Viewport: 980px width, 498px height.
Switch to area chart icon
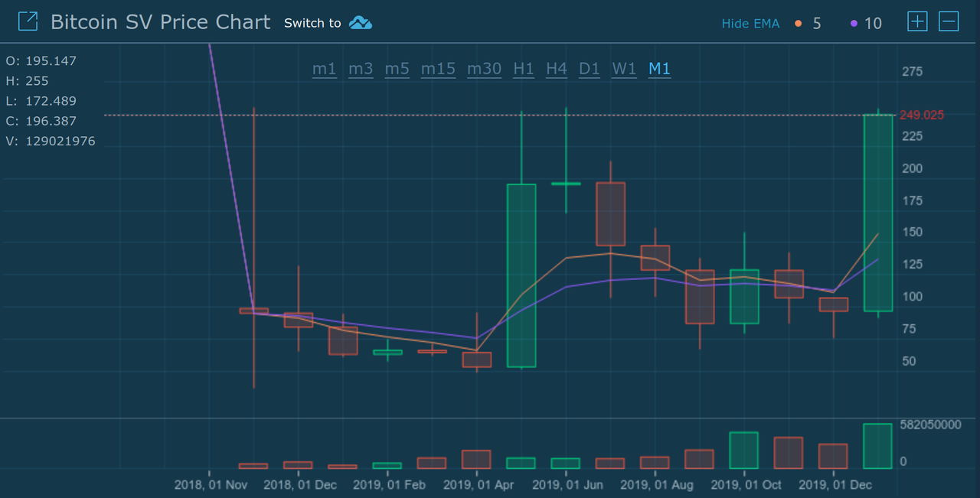click(360, 23)
